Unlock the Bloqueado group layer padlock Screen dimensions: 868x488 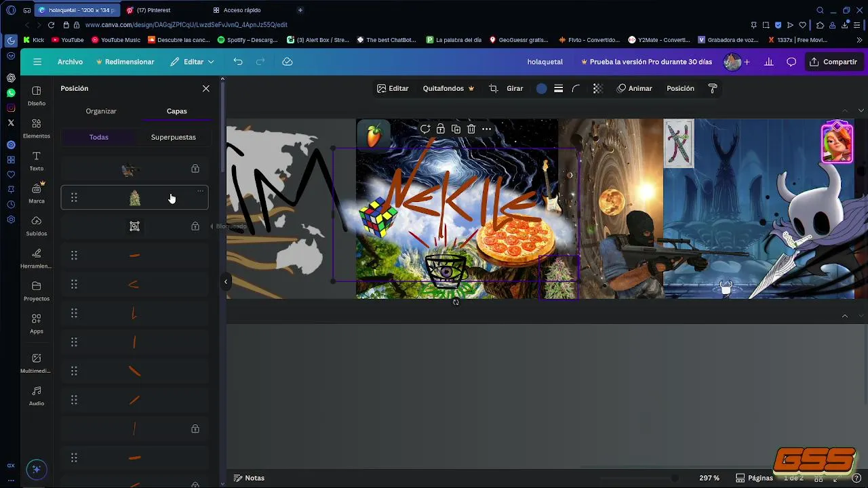[195, 226]
